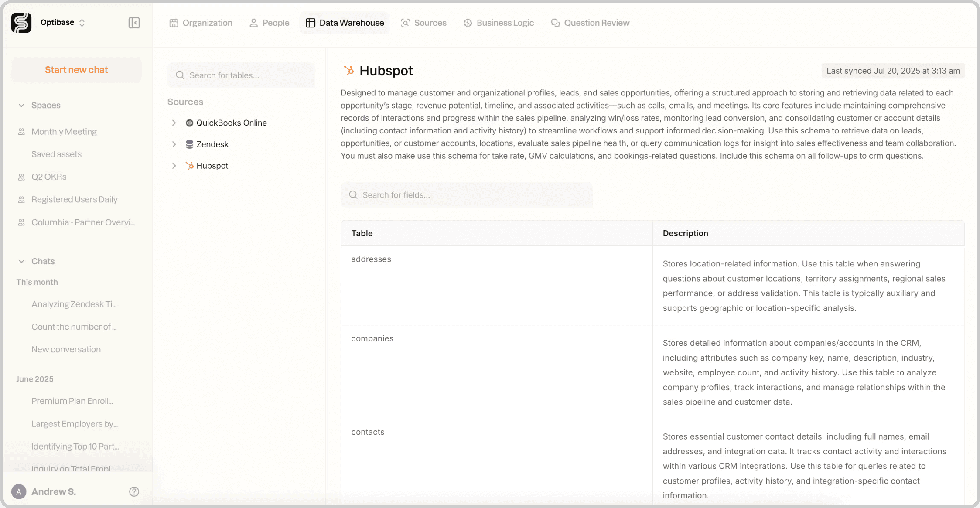Expand the Zendesk source tree
Viewport: 980px width, 508px height.
(x=174, y=144)
